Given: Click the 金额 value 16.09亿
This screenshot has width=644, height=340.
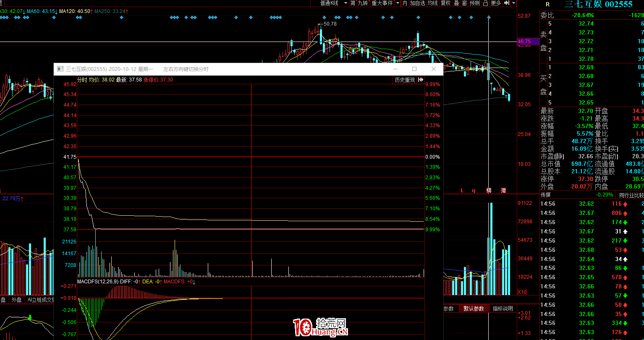Looking at the screenshot, I should [x=582, y=149].
